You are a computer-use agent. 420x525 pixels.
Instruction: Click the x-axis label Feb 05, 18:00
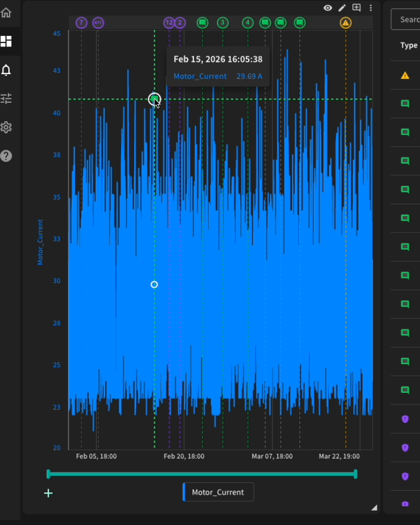click(x=96, y=456)
